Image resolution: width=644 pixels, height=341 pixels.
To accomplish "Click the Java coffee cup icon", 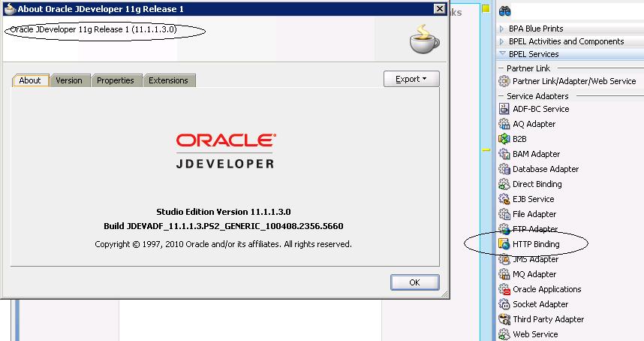I will 424,39.
